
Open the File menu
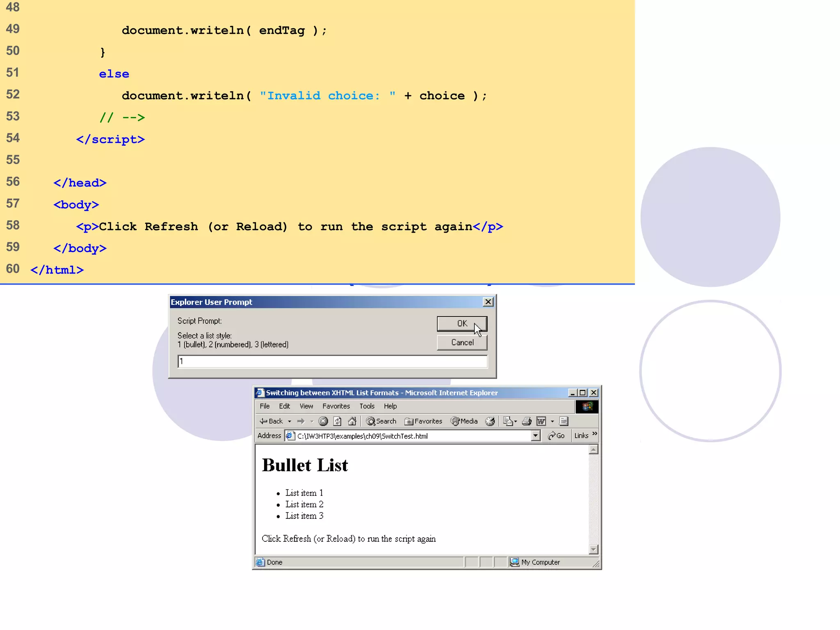pyautogui.click(x=265, y=406)
